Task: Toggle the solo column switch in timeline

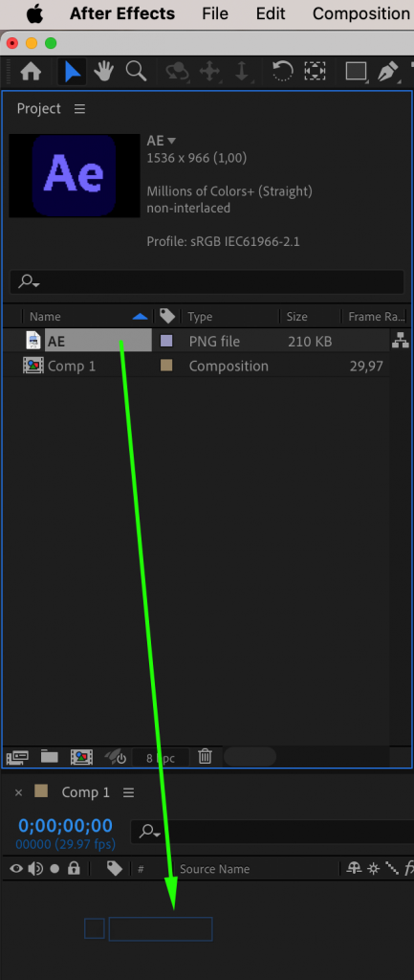Action: [54, 869]
